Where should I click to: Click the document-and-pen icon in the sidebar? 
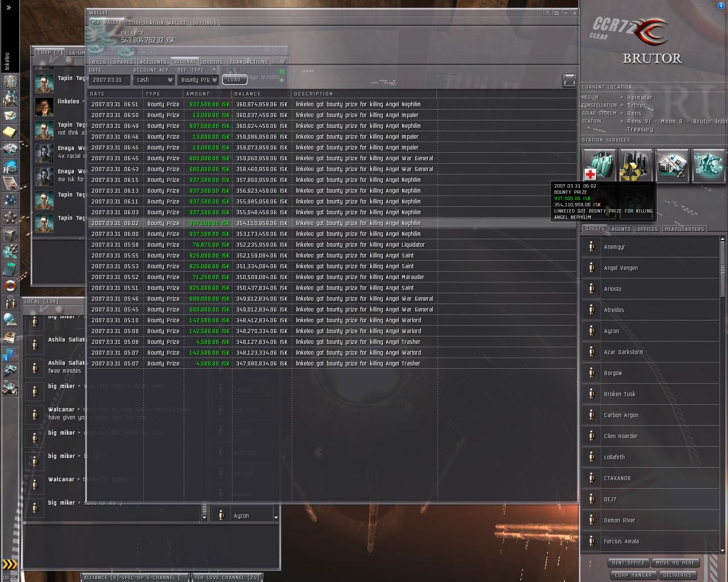[x=10, y=183]
